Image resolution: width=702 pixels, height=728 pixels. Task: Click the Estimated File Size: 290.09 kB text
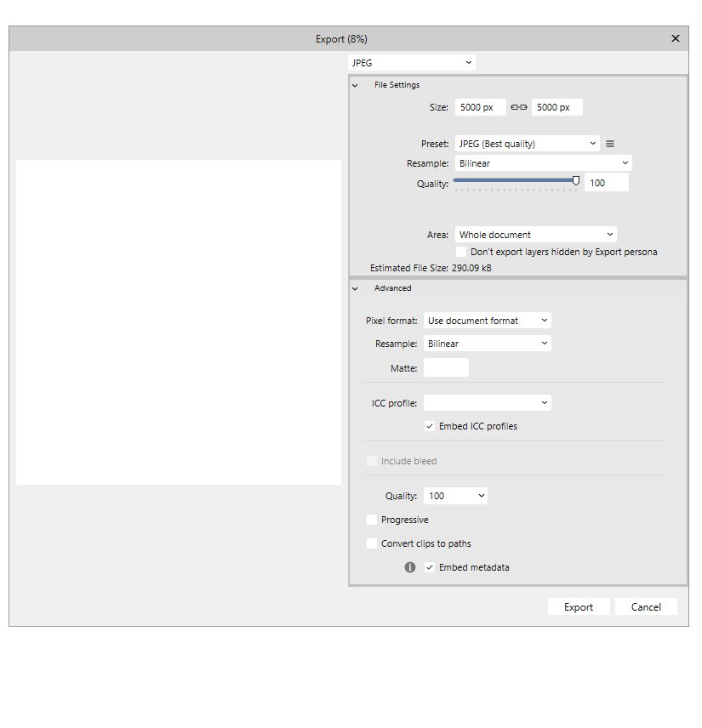point(431,268)
